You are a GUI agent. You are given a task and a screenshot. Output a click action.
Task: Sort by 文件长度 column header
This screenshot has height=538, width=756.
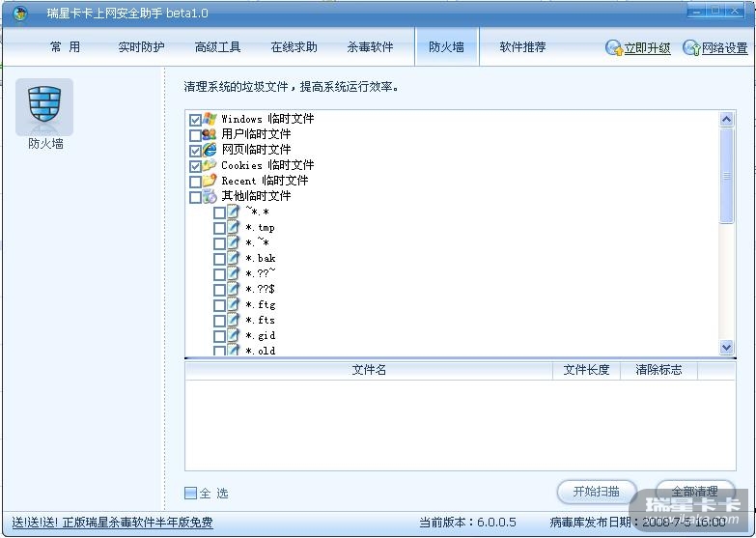pyautogui.click(x=586, y=370)
